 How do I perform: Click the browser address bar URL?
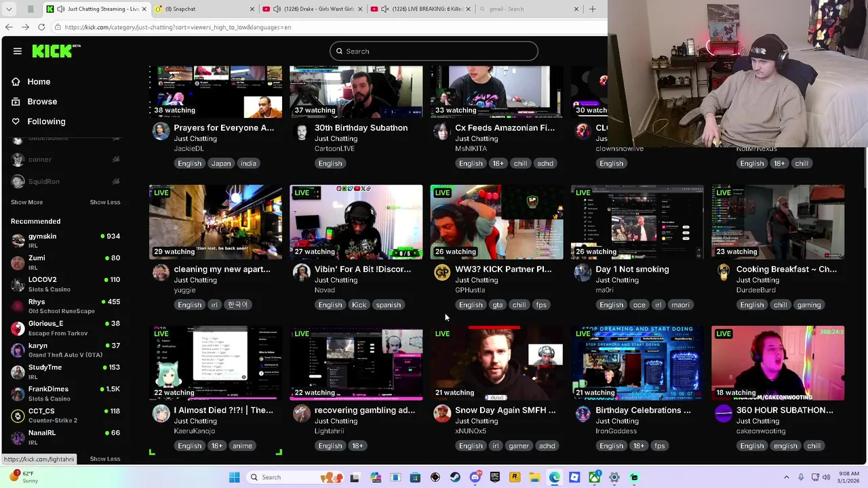(x=178, y=27)
